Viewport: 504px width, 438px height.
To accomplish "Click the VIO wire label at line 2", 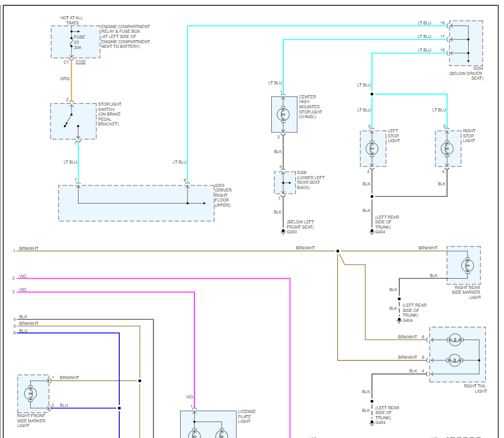I will [23, 276].
